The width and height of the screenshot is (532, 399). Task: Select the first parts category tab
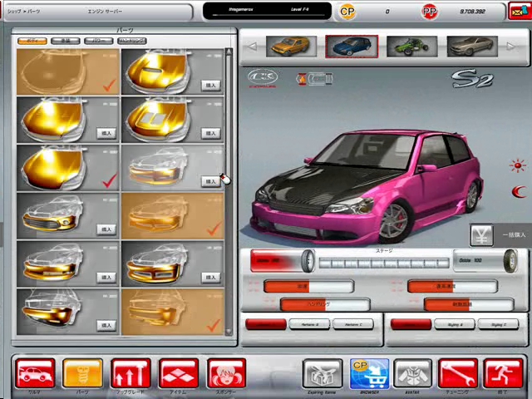coord(32,40)
